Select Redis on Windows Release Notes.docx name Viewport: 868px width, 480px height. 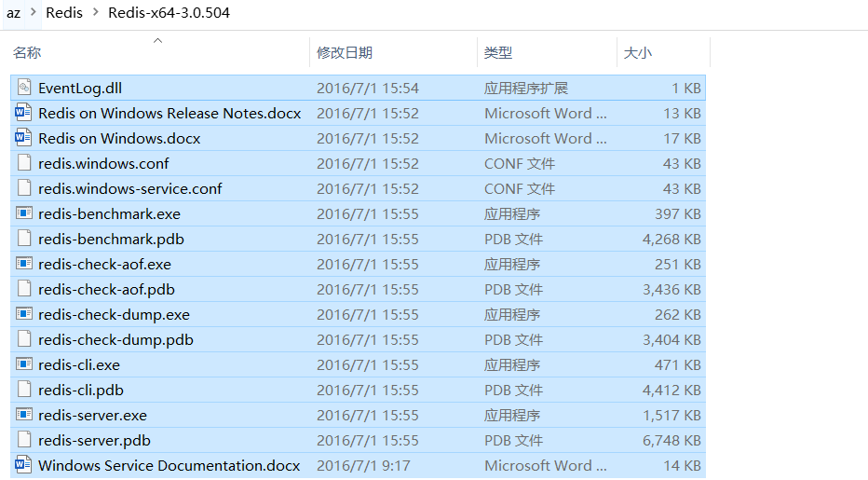tap(170, 113)
